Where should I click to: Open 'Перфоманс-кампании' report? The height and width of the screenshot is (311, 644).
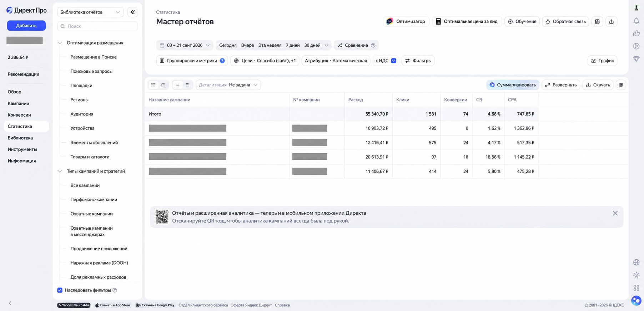[94, 200]
